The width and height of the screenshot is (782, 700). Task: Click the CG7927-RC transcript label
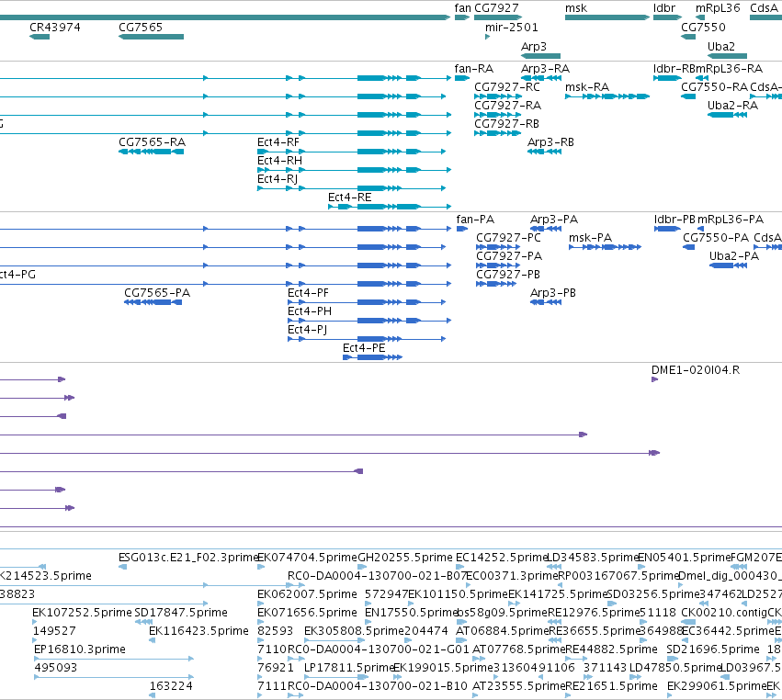(506, 86)
